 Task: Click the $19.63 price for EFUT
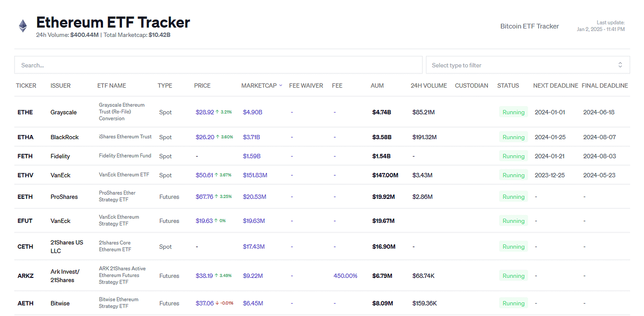204,221
